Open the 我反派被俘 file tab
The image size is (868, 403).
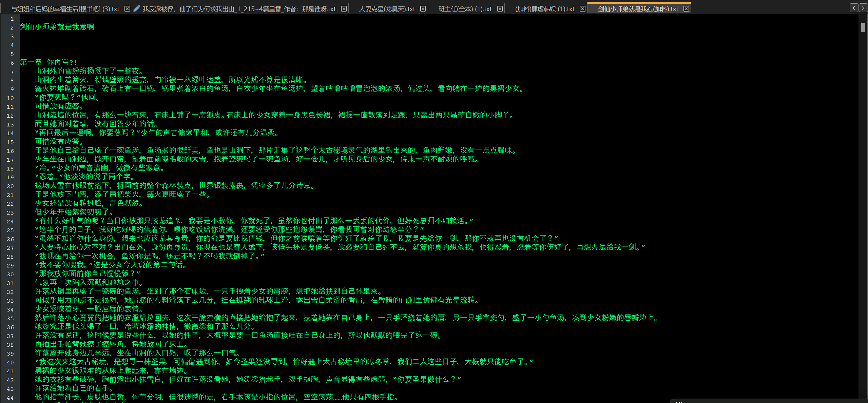pos(239,9)
